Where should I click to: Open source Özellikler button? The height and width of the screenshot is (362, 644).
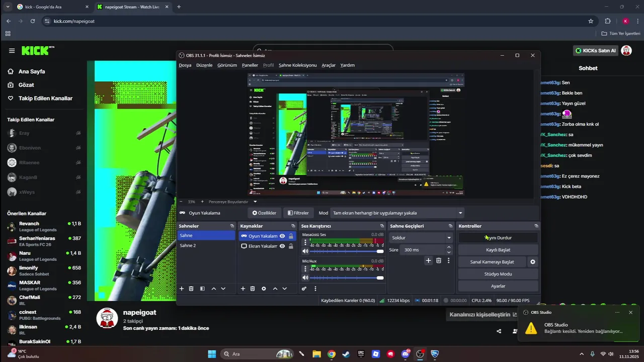tap(264, 213)
